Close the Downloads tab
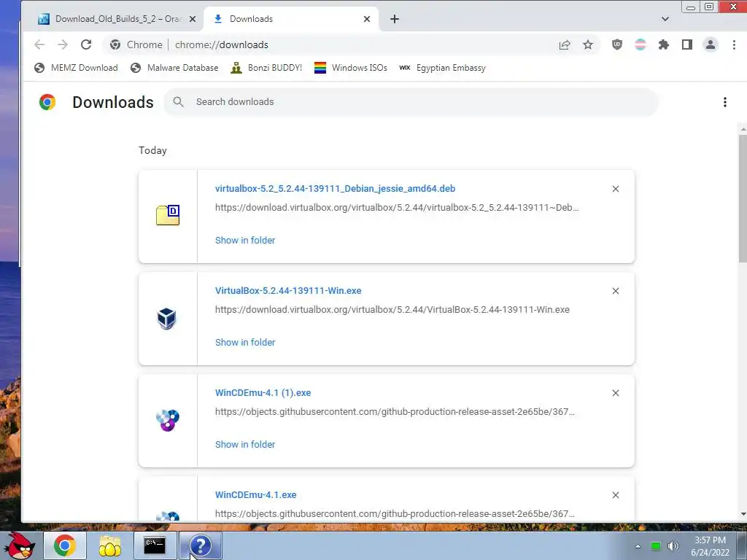 (367, 19)
